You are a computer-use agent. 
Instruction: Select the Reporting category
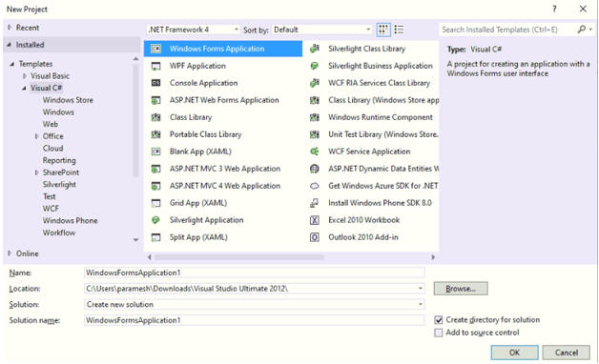[x=59, y=160]
